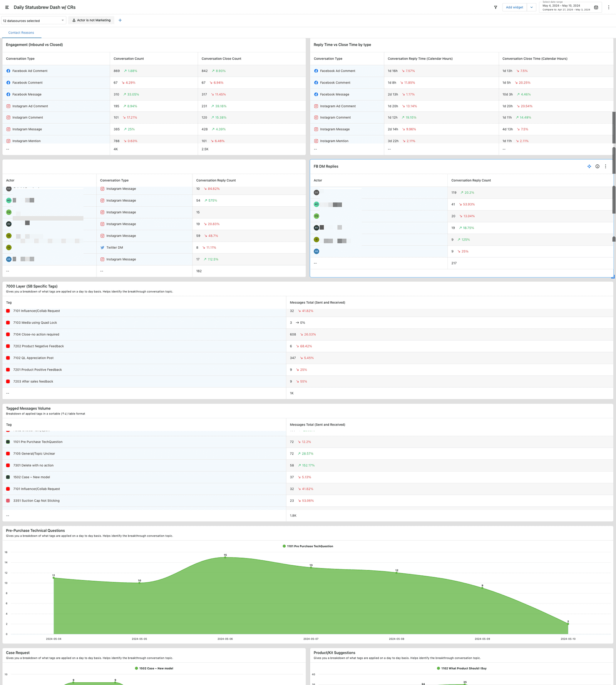Open the date range selector
The image size is (616, 685).
tap(566, 7)
